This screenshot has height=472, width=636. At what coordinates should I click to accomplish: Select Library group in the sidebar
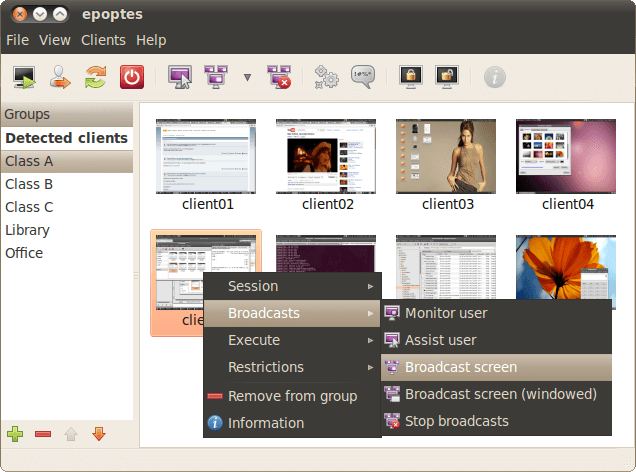point(27,230)
